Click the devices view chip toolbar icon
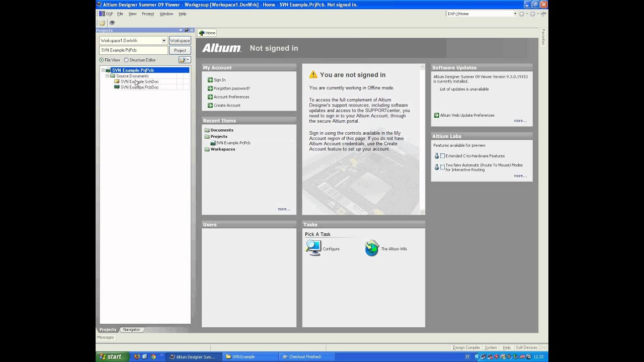This screenshot has height=362, width=644. tap(112, 23)
